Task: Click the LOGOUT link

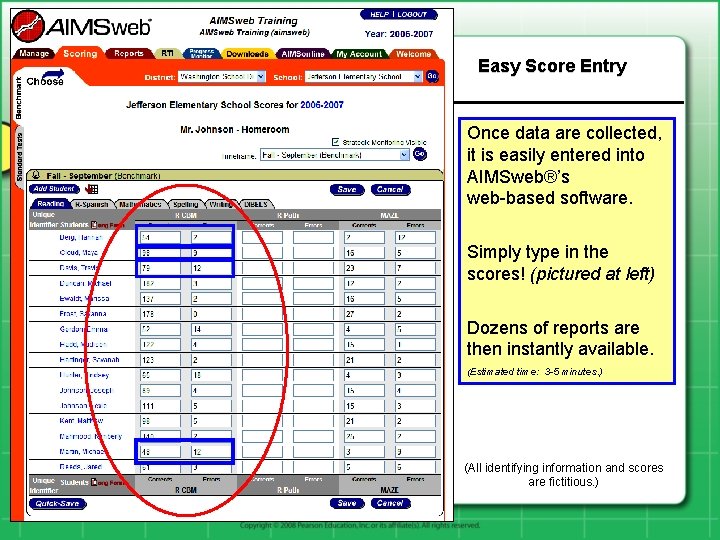Action: click(x=412, y=14)
